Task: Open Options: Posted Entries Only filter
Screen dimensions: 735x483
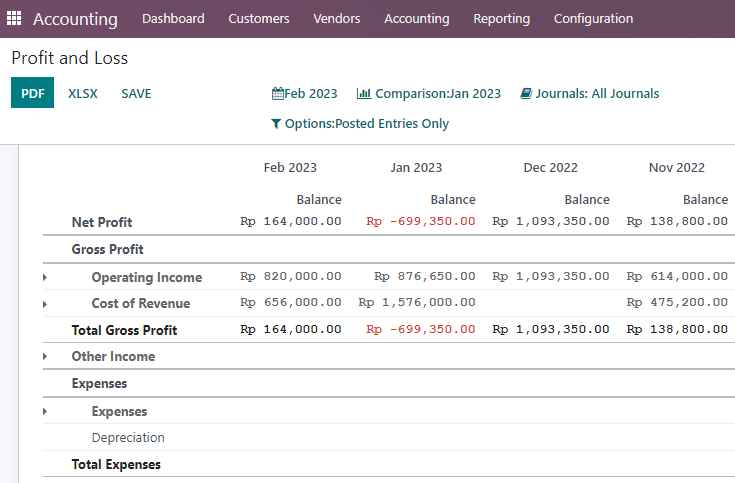Action: (x=360, y=124)
